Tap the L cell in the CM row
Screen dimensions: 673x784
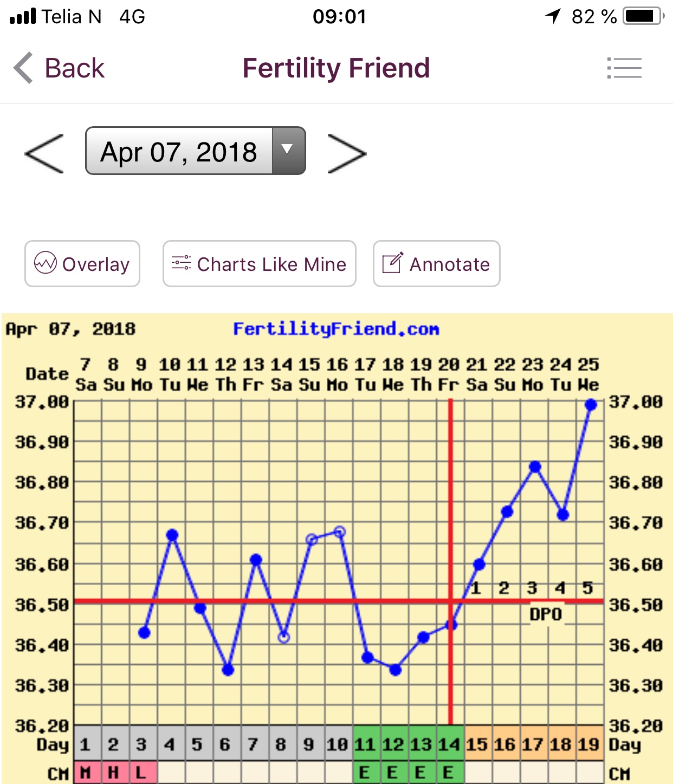141,773
